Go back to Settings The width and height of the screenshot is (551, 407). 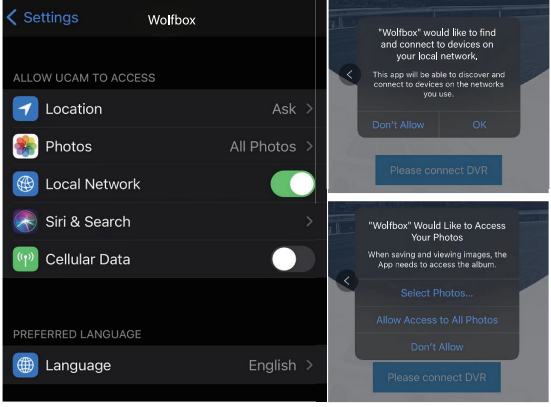click(43, 18)
